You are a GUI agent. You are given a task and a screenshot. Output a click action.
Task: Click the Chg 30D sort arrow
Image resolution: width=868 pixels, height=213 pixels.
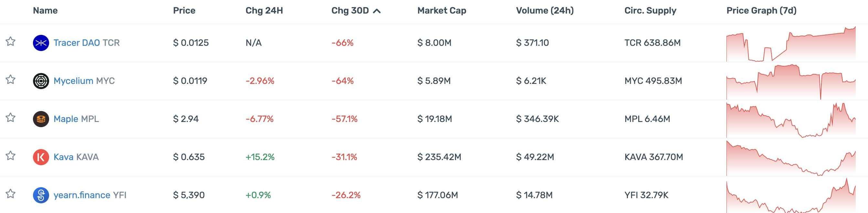click(377, 11)
